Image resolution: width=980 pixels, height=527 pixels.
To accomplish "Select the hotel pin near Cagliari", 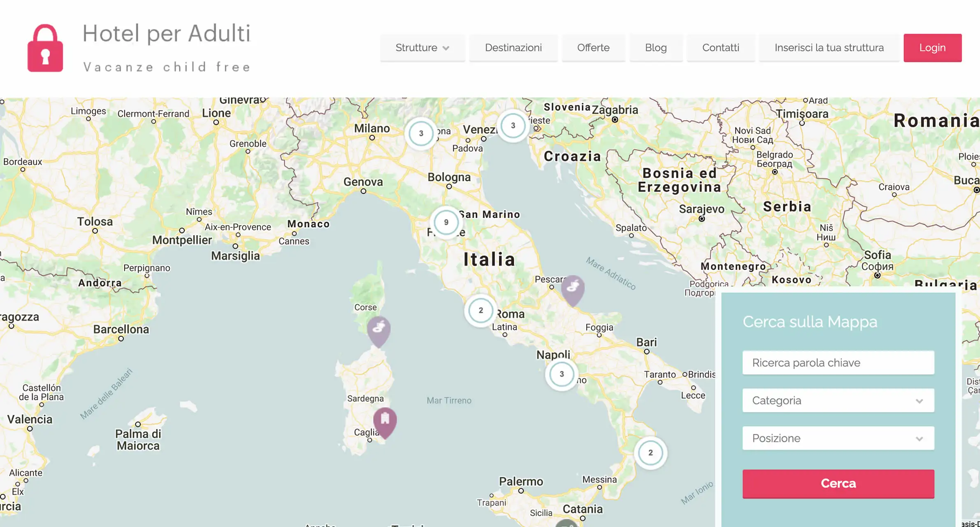I will [x=385, y=423].
